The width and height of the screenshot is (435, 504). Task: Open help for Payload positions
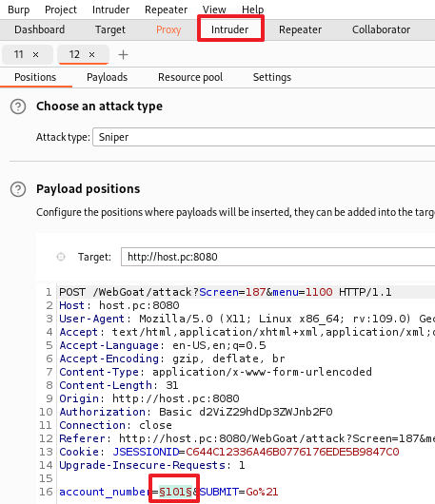pos(18,189)
